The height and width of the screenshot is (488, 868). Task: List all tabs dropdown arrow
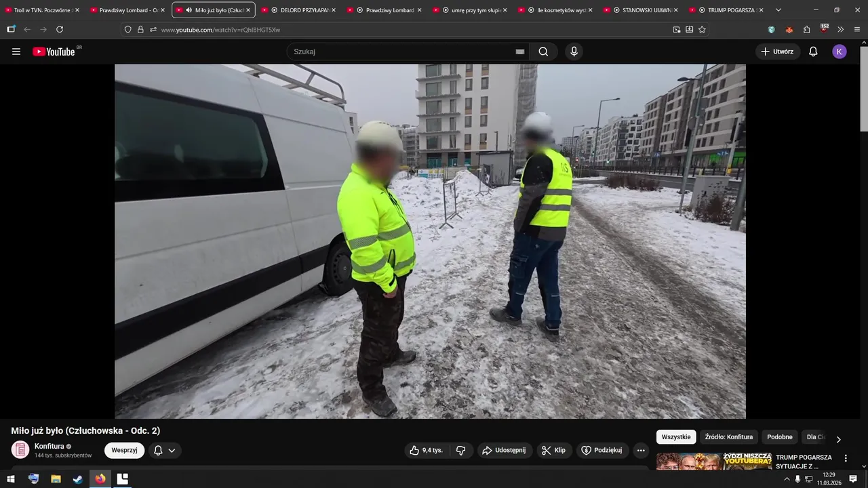pos(778,10)
